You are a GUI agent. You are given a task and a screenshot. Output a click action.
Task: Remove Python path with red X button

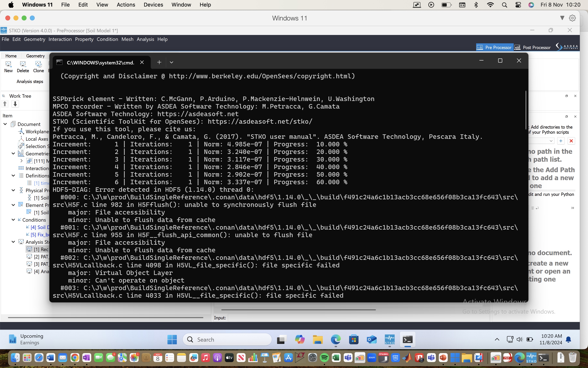pyautogui.click(x=571, y=141)
